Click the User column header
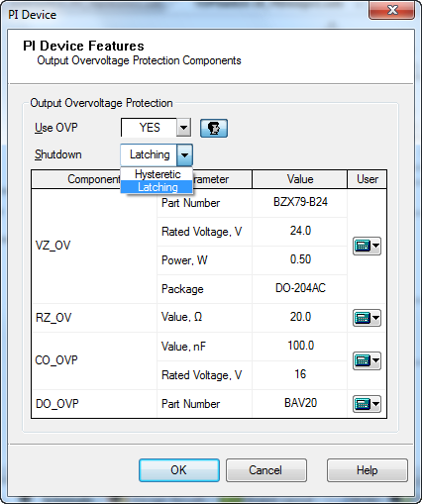 368,179
